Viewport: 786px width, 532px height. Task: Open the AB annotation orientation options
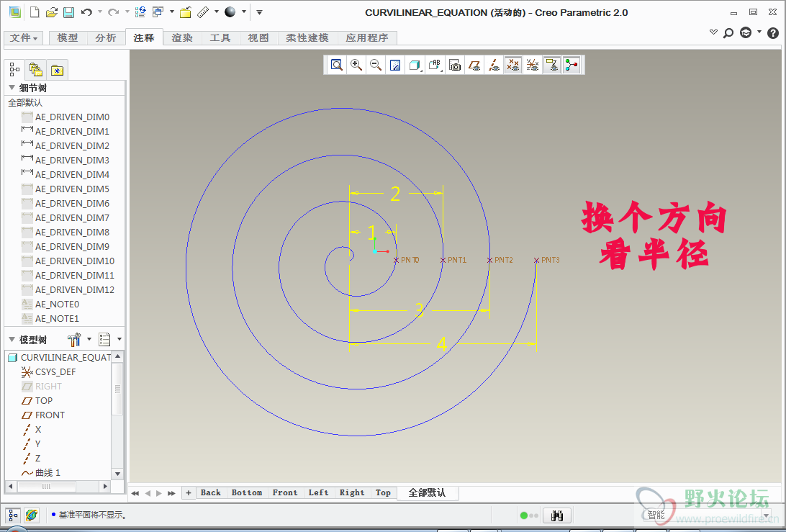pyautogui.click(x=435, y=65)
